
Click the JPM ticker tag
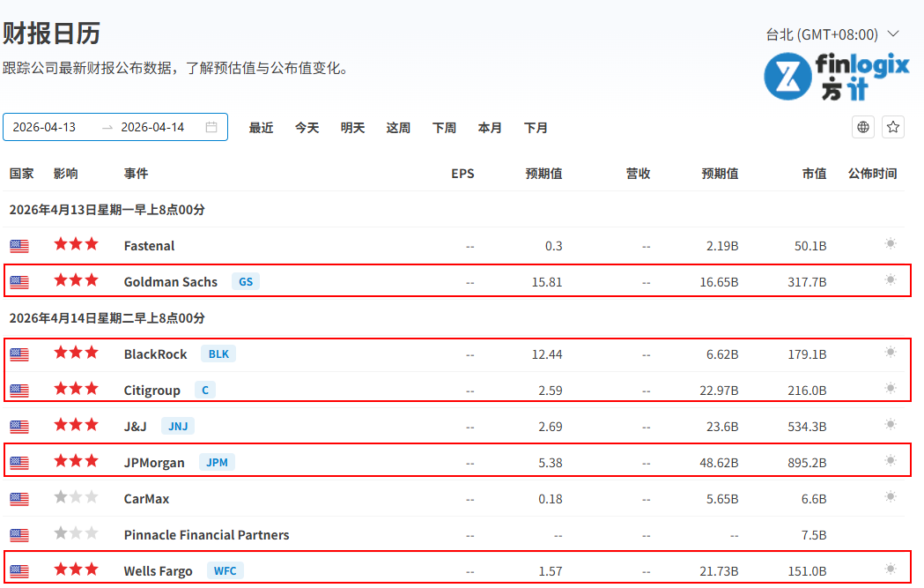coord(217,463)
